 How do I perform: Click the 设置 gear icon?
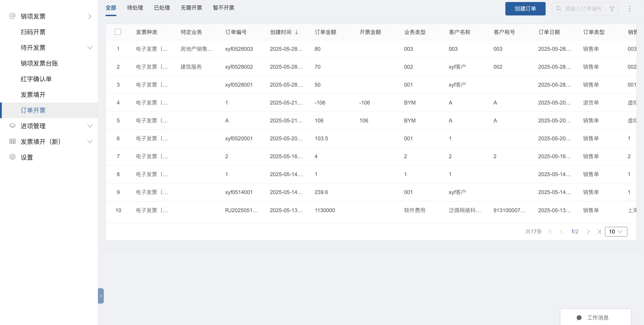[13, 157]
